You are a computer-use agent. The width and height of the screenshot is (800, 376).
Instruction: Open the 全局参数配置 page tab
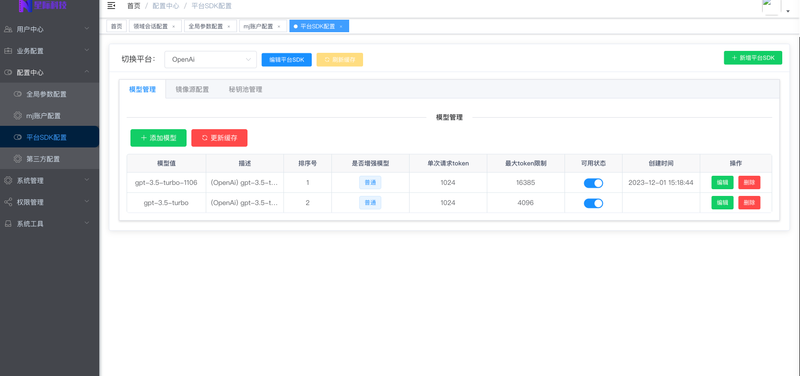210,27
